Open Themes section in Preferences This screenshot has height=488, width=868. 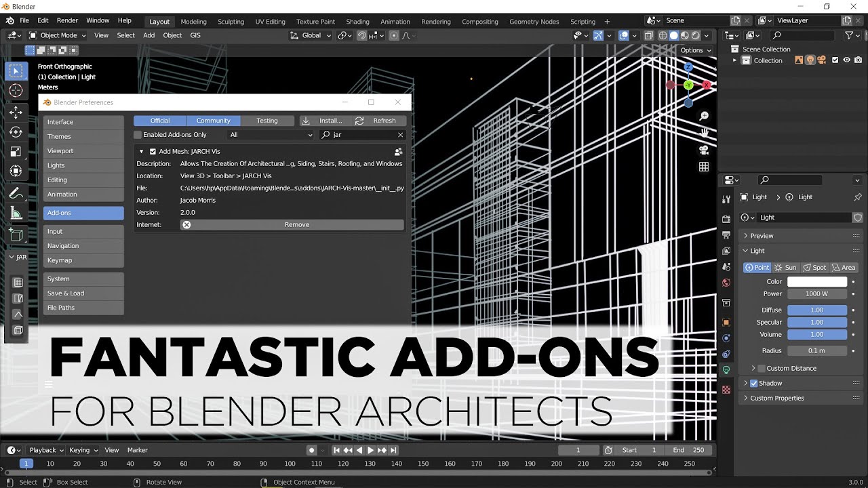[83, 136]
